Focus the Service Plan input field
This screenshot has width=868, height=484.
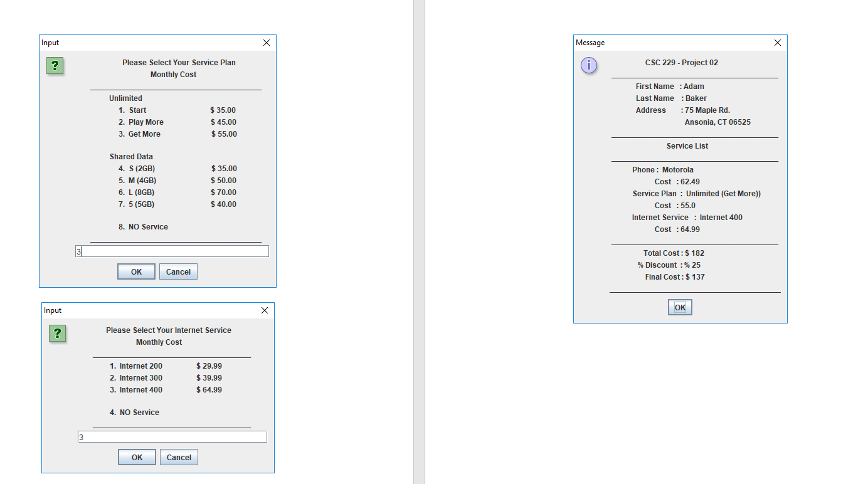tap(172, 251)
